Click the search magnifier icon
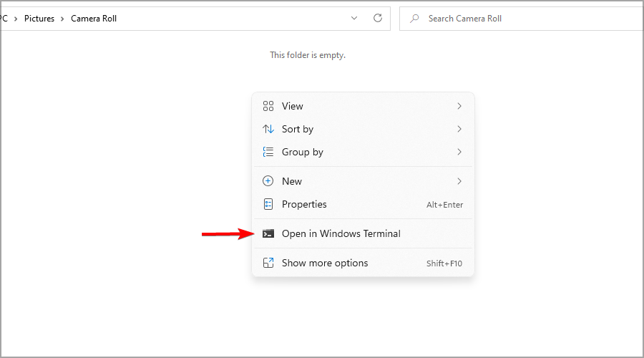644x358 pixels. pos(414,19)
